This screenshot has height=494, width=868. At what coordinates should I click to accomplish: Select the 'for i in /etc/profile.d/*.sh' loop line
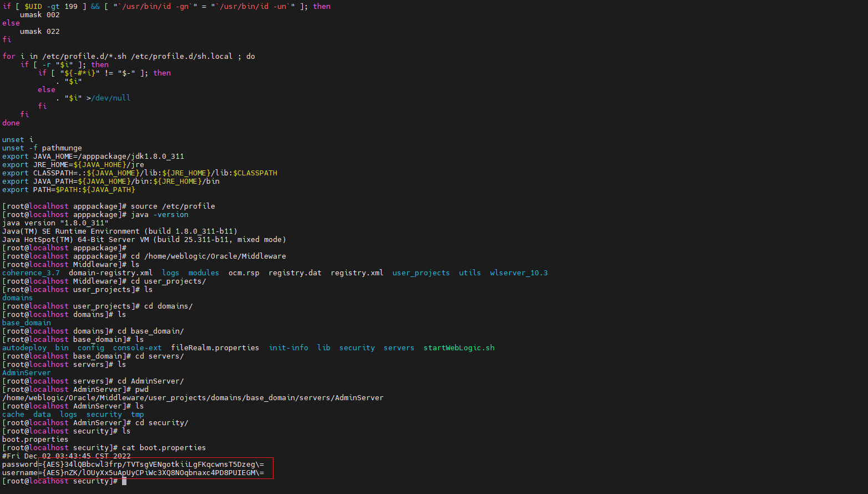tap(129, 57)
